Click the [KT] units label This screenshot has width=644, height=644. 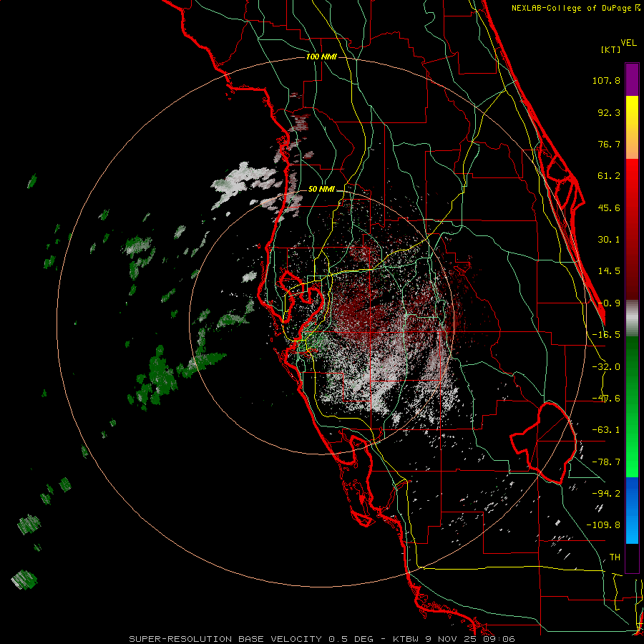pos(611,49)
